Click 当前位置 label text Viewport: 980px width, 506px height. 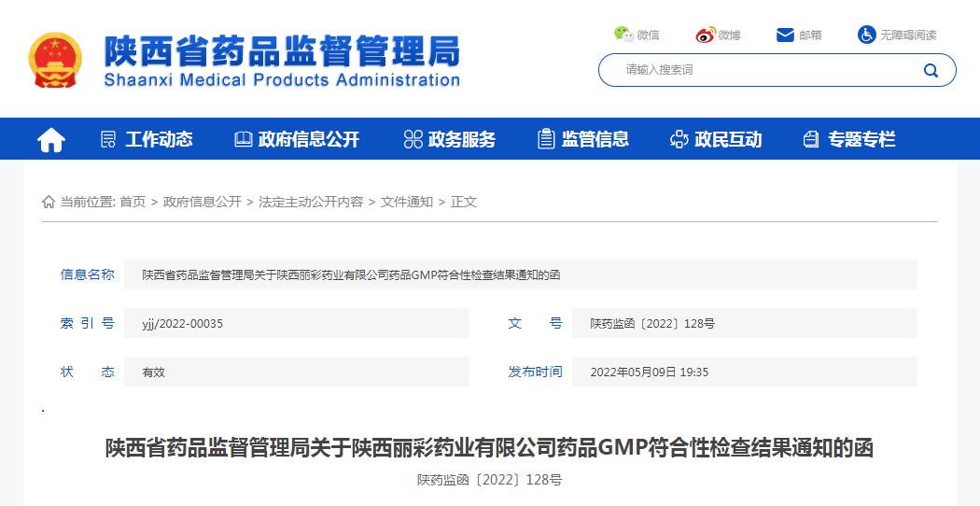coord(88,202)
